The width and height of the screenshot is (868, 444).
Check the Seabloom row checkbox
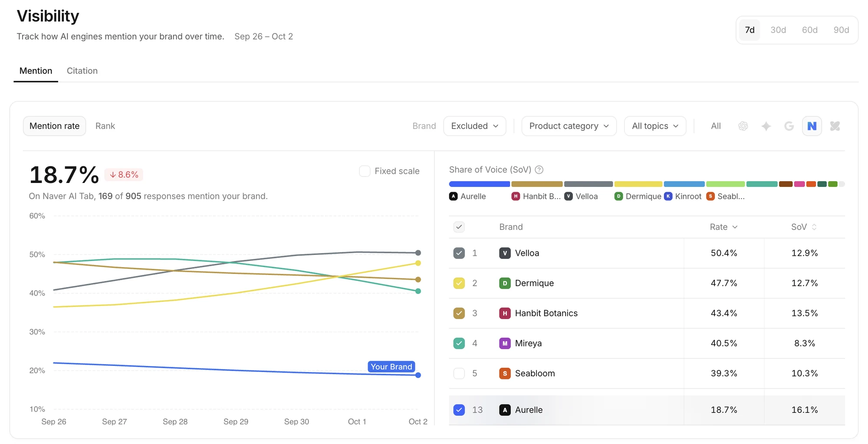pos(459,373)
